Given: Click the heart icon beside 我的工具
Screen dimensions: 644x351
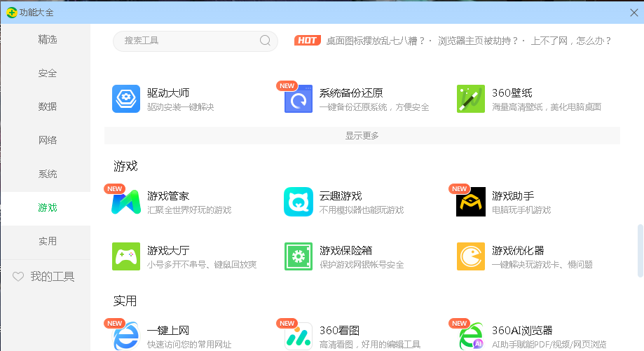Looking at the screenshot, I should pyautogui.click(x=18, y=277).
